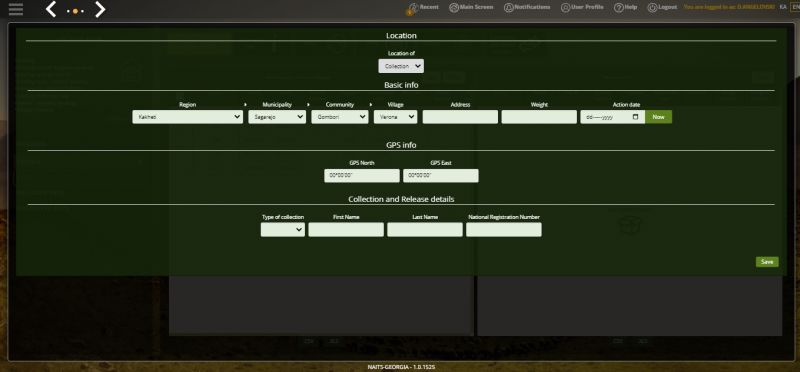Screen dimensions: 800x372
Task: Click the Recent clock icon
Action: (x=413, y=8)
